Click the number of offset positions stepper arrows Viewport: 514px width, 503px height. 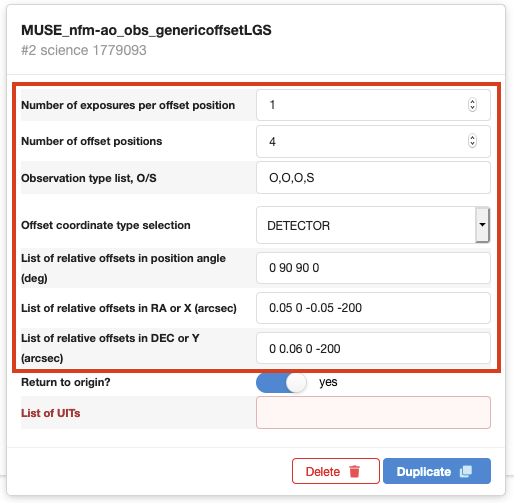click(472, 141)
